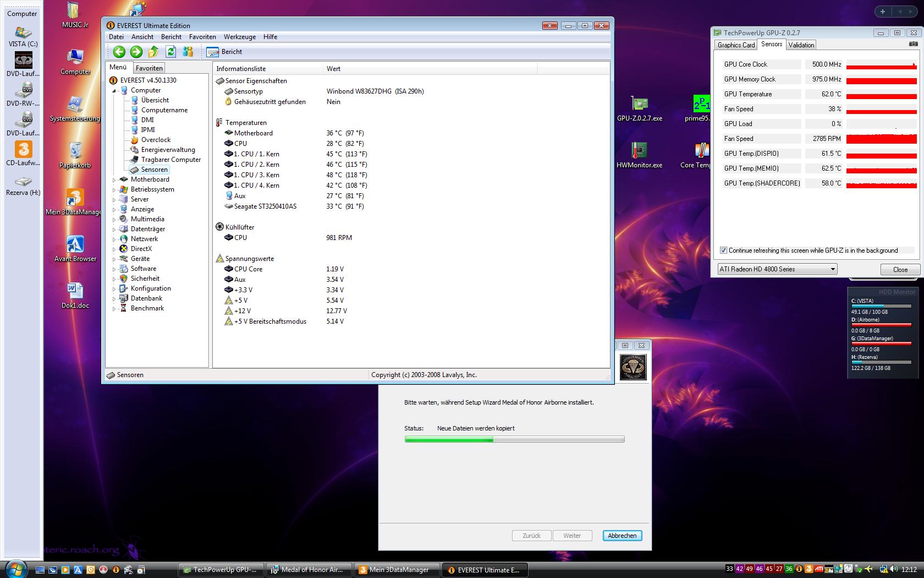924x578 pixels.
Task: Launch Windows Media Player from quick launch
Action: 65,570
